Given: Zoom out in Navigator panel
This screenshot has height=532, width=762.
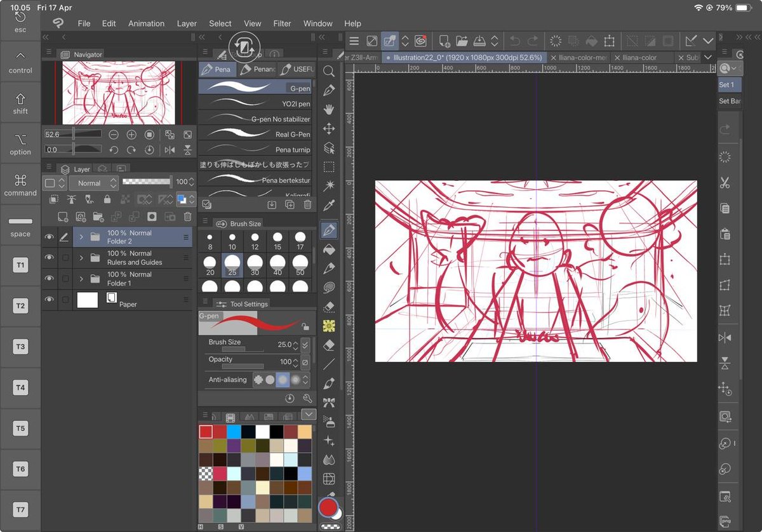Looking at the screenshot, I should 114,135.
